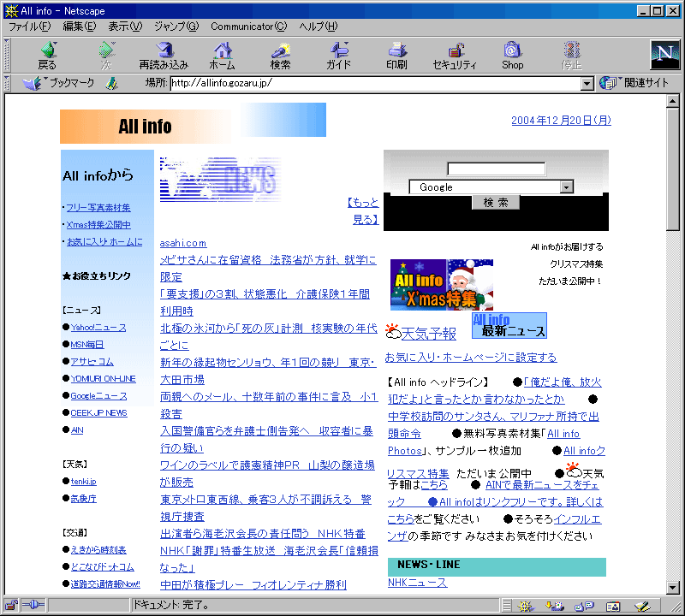685x616 pixels.
Task: Open the NHKニュース link
Action: coord(418,583)
